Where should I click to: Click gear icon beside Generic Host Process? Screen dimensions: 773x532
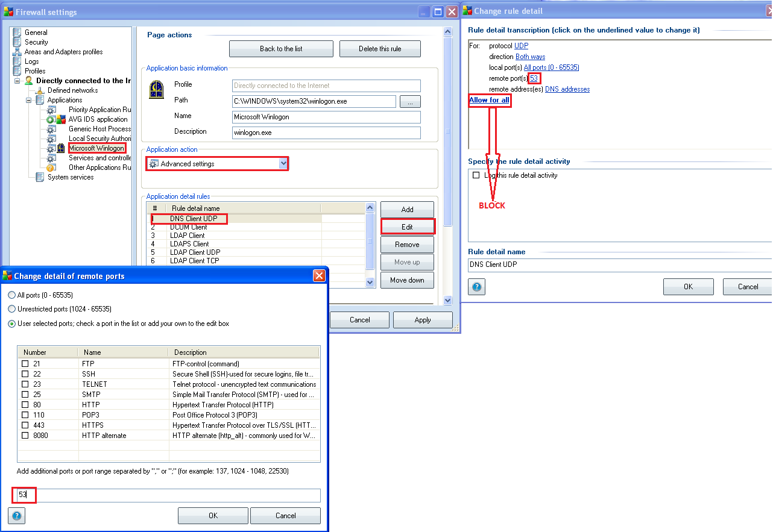[x=51, y=129]
